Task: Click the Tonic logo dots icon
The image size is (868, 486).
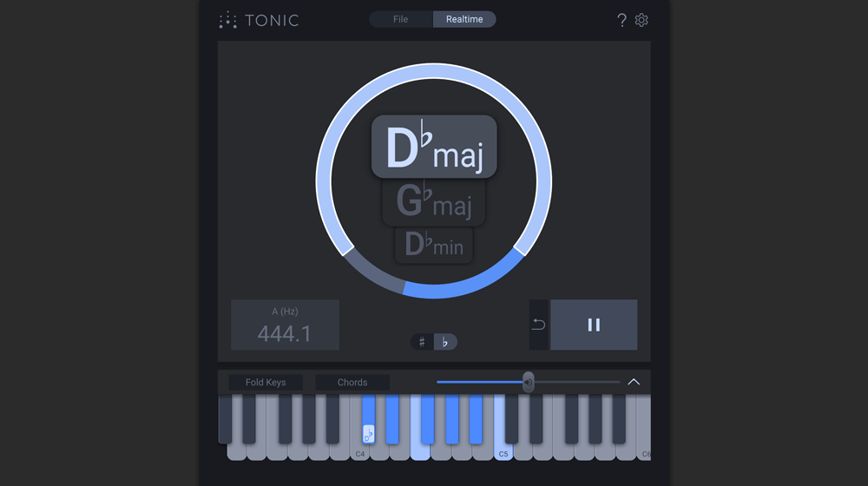Action: pos(227,20)
